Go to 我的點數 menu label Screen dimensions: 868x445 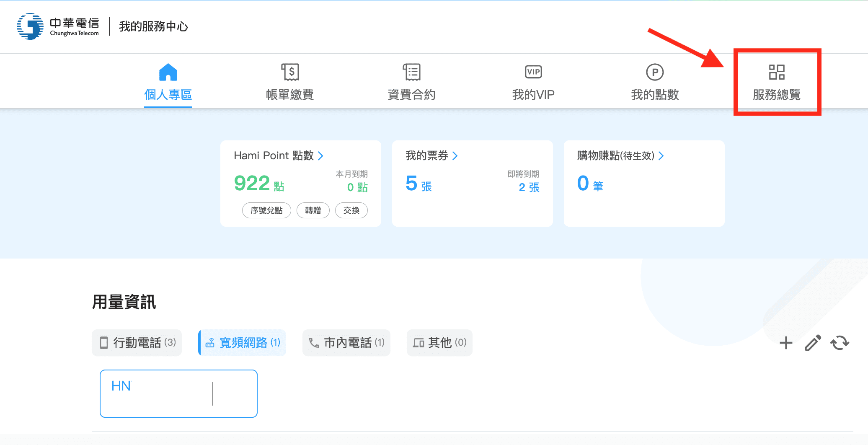(x=655, y=95)
